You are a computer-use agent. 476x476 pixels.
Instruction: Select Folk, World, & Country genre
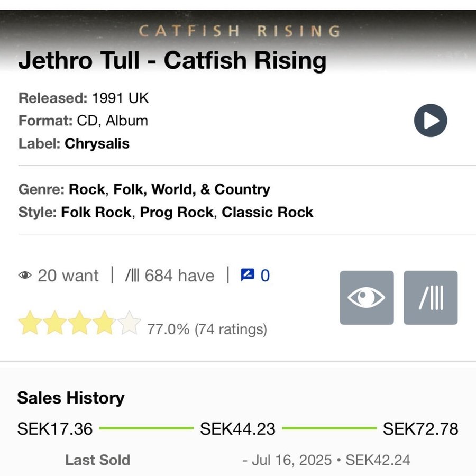click(192, 189)
